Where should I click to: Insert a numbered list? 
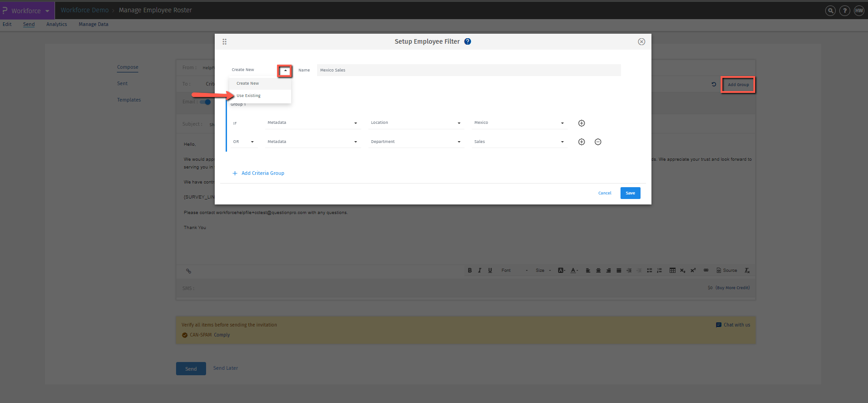pyautogui.click(x=659, y=270)
